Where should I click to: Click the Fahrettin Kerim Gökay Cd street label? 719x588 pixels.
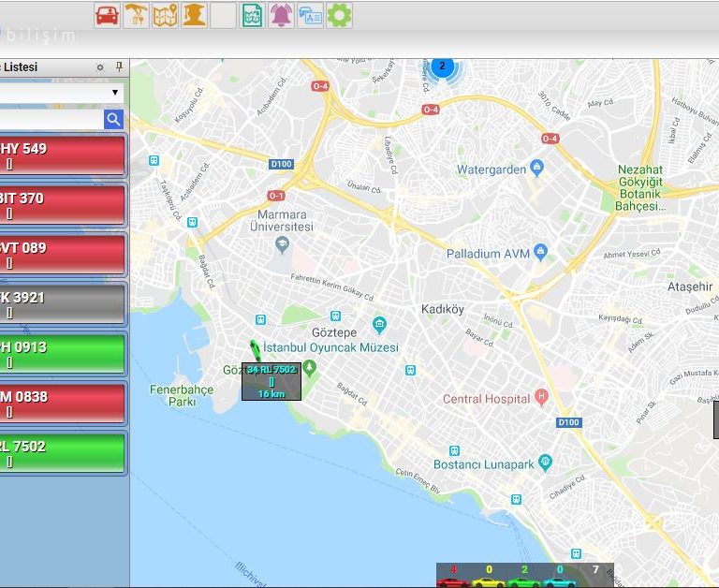click(x=332, y=287)
